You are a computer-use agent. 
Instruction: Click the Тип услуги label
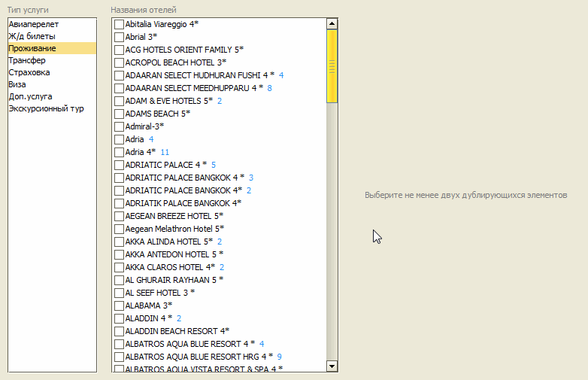pyautogui.click(x=28, y=10)
